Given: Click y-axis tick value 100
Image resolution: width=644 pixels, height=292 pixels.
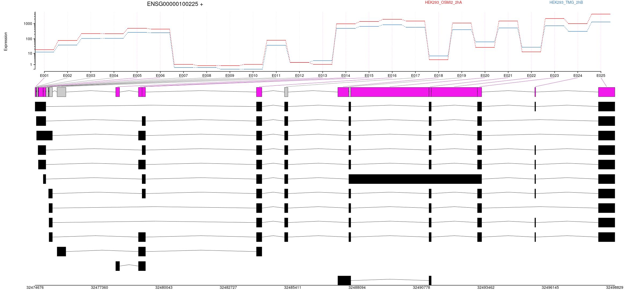Looking at the screenshot, I should click(29, 39).
